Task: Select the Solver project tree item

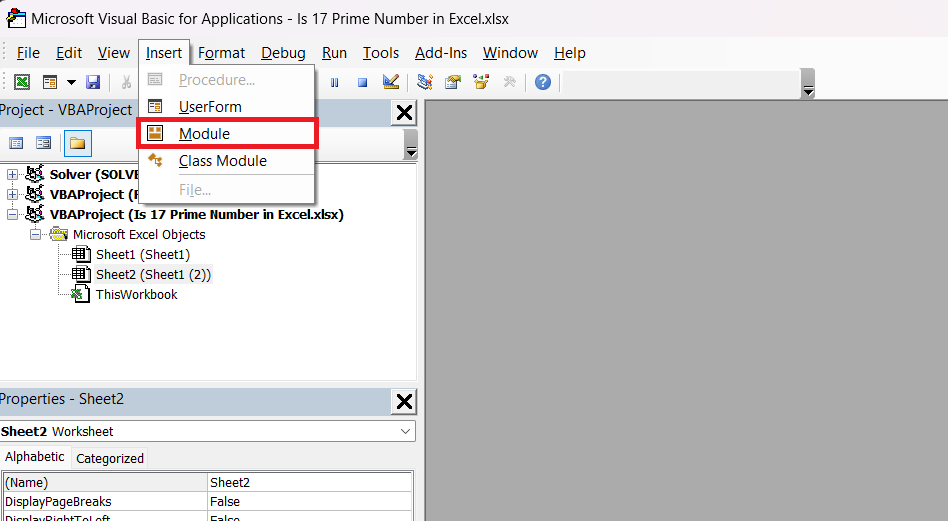Action: click(94, 175)
